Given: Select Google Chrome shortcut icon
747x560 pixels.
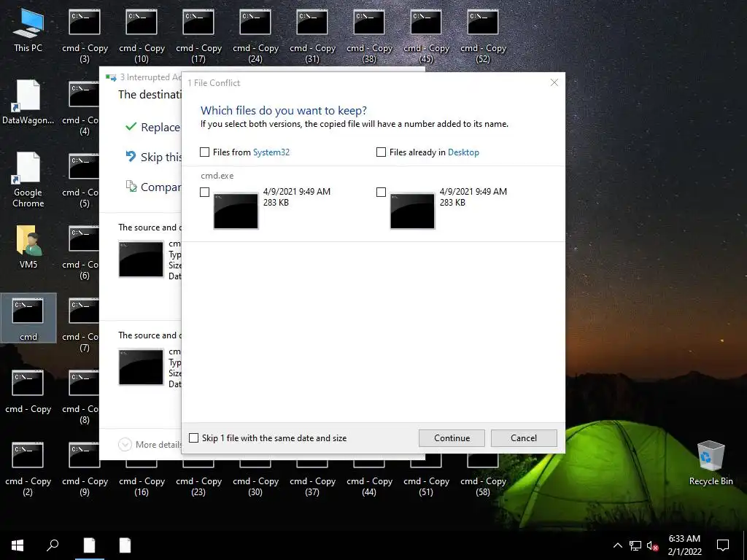Looking at the screenshot, I should (28, 179).
